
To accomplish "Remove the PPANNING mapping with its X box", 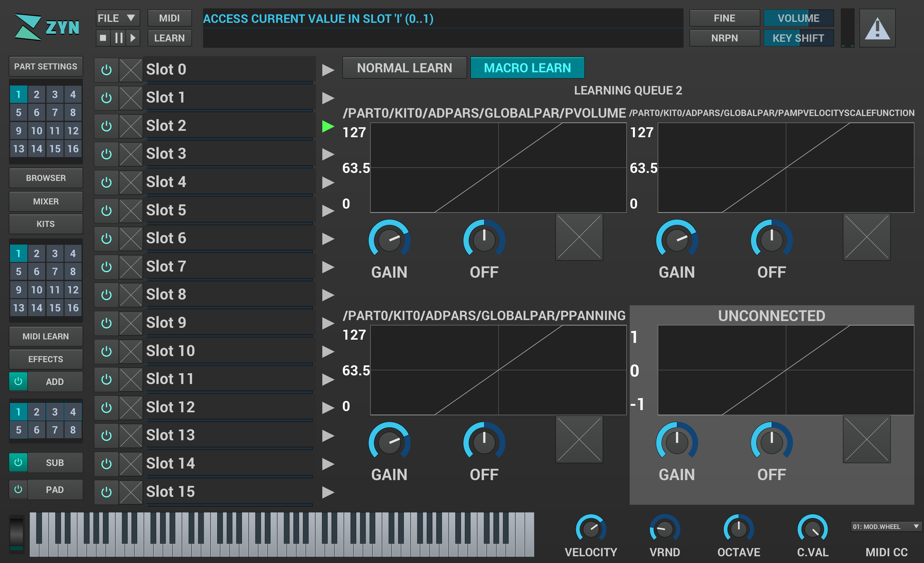I will coord(579,440).
